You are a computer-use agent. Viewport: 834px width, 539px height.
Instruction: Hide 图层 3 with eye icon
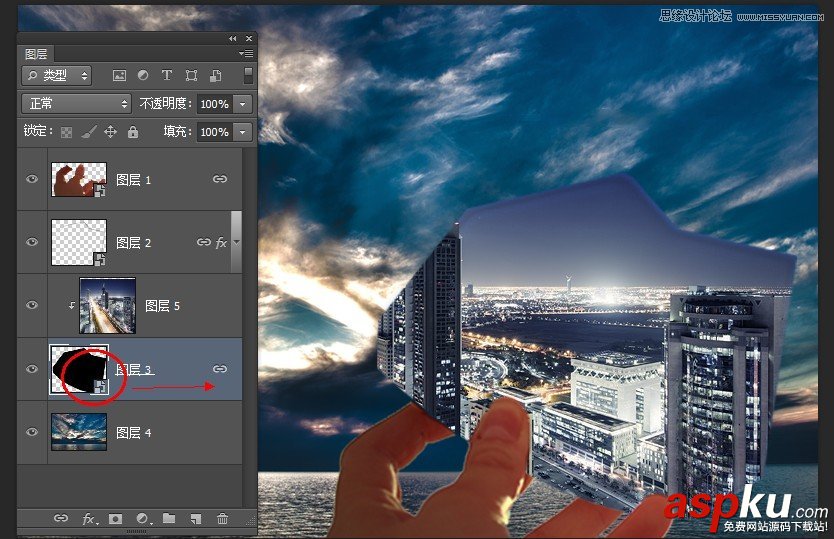(x=32, y=369)
